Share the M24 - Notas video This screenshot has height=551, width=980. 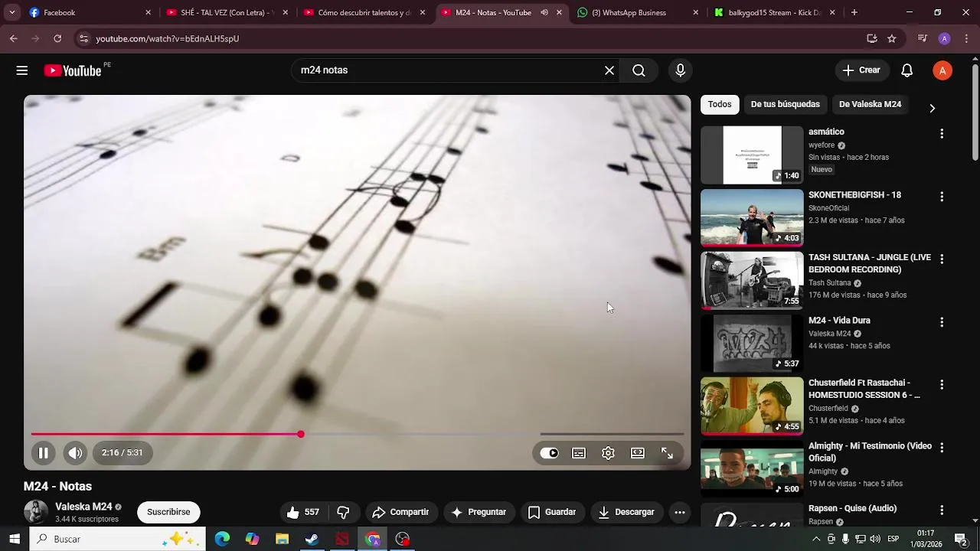[x=400, y=512]
